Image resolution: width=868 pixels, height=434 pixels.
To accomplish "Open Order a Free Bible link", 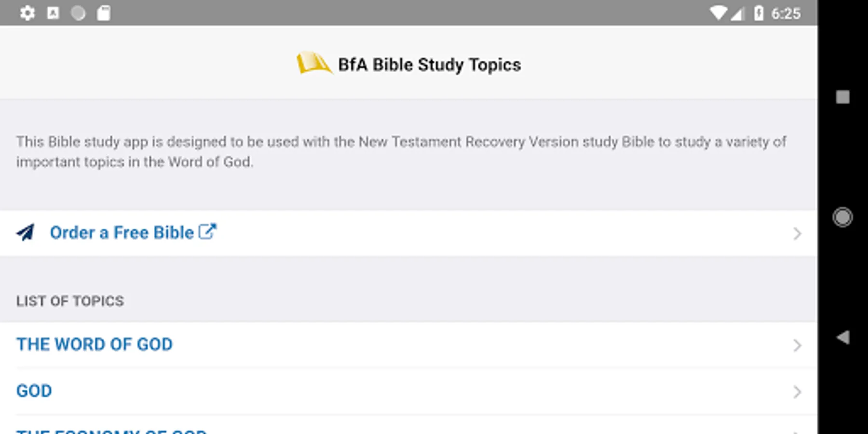I will 122,233.
